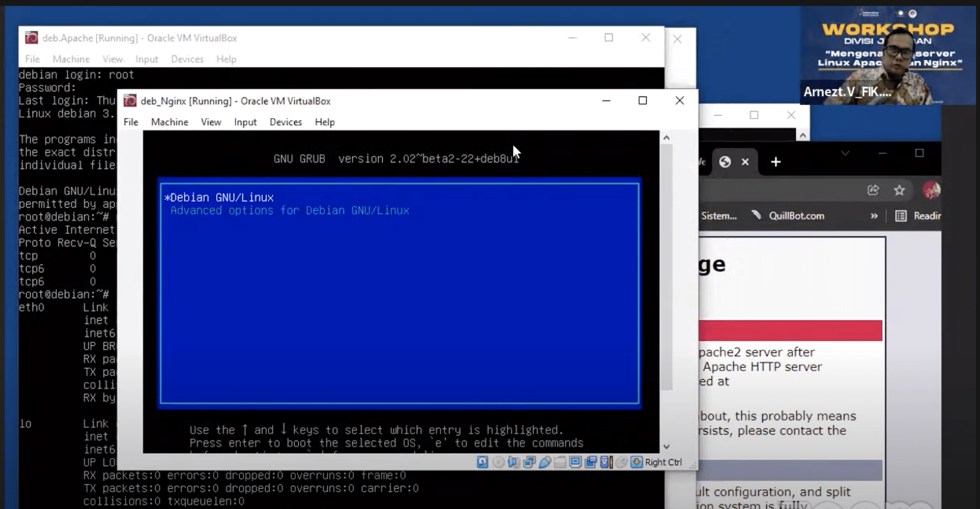Click the USB devices status icon
980x509 pixels.
[x=545, y=462]
